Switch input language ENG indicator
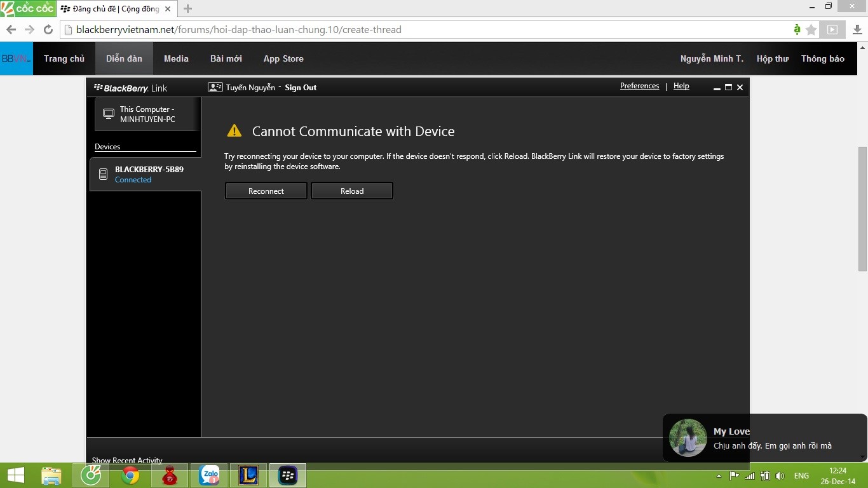The image size is (868, 488). click(x=801, y=475)
